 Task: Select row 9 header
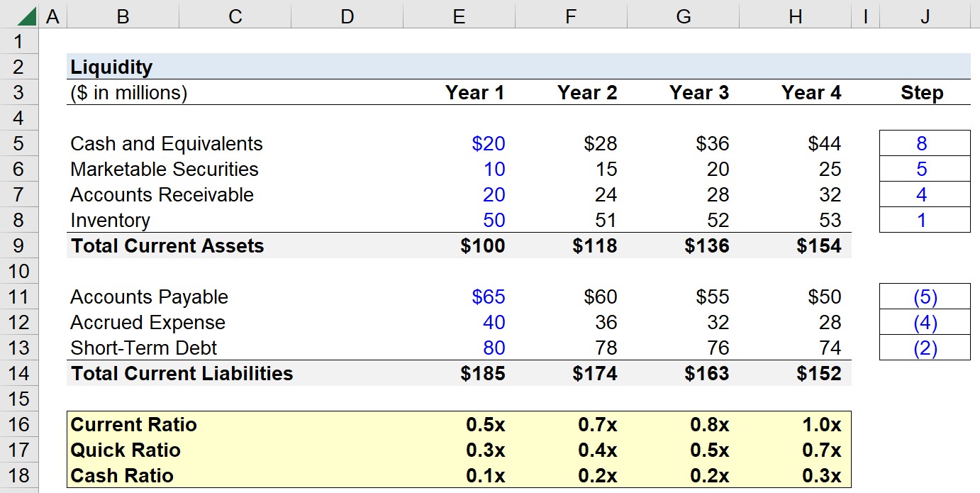point(19,245)
